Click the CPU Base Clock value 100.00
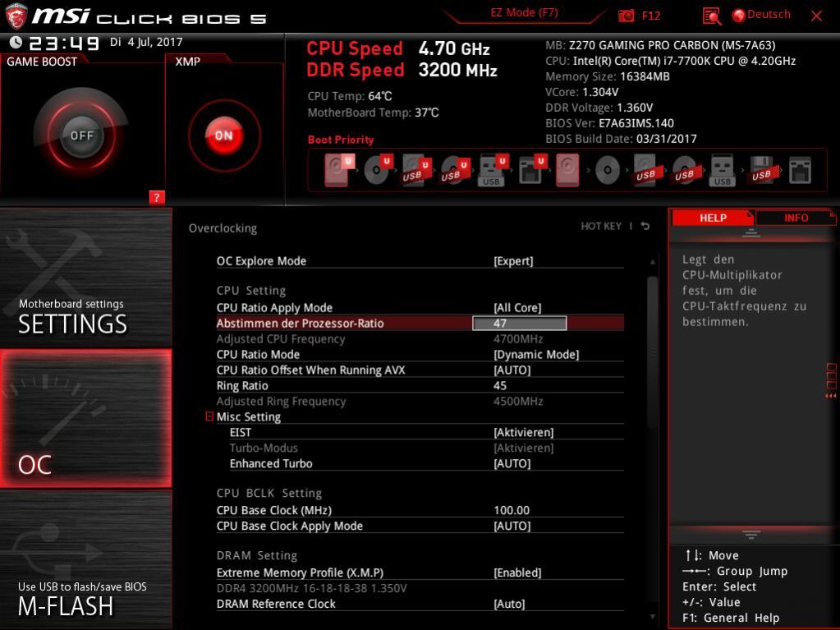 (x=512, y=510)
